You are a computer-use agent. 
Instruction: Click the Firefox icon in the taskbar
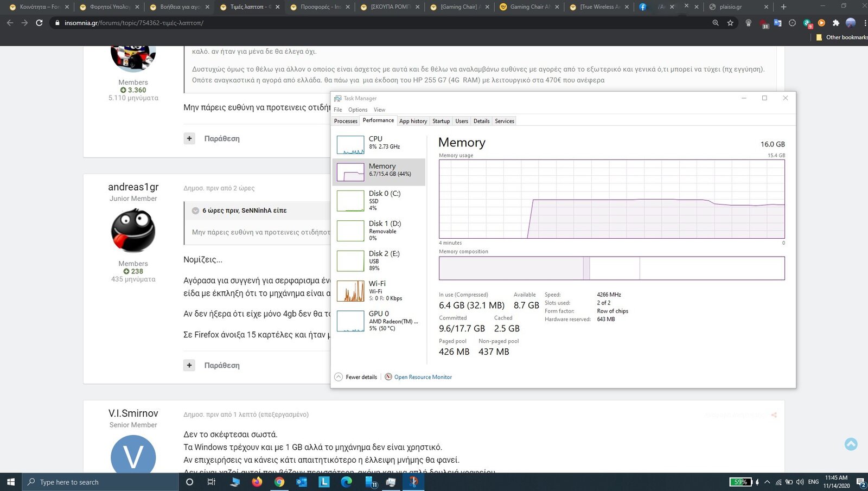pyautogui.click(x=257, y=482)
